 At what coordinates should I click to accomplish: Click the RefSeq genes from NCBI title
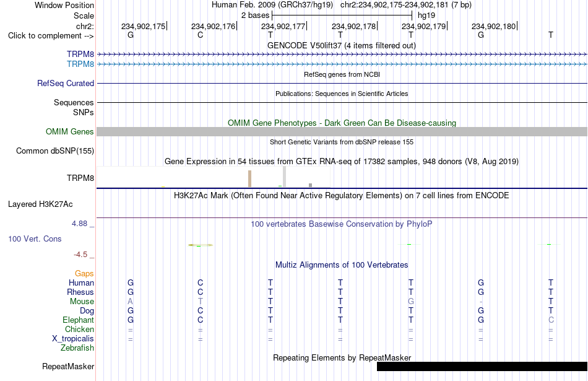pyautogui.click(x=342, y=74)
